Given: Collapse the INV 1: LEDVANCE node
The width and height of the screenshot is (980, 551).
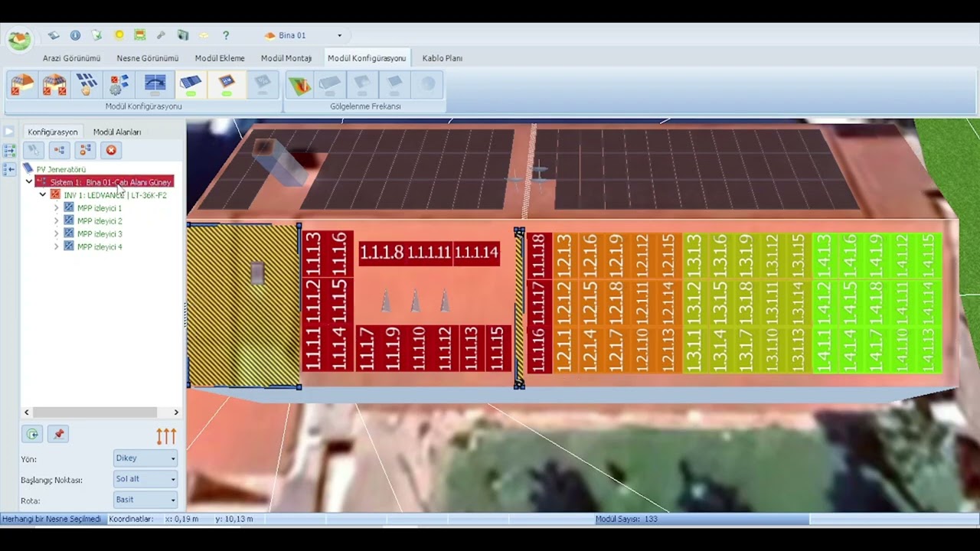Looking at the screenshot, I should coord(43,195).
